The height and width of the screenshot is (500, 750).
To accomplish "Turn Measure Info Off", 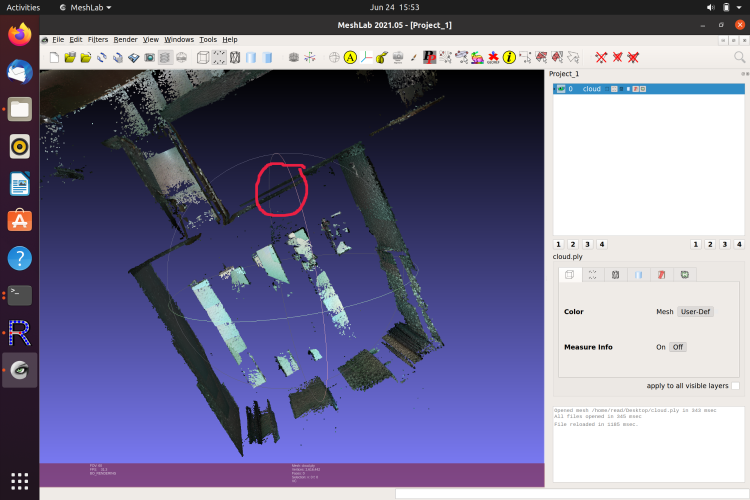I will [677, 347].
